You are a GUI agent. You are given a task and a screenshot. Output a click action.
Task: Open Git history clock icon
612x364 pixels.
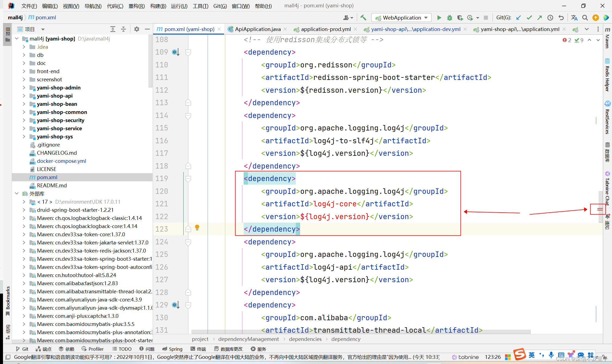coord(550,18)
